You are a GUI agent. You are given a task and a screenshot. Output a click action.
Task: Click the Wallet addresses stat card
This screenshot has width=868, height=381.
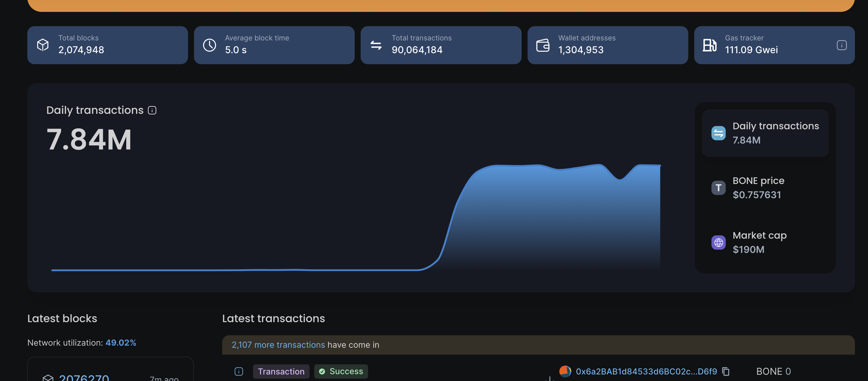[x=607, y=45]
